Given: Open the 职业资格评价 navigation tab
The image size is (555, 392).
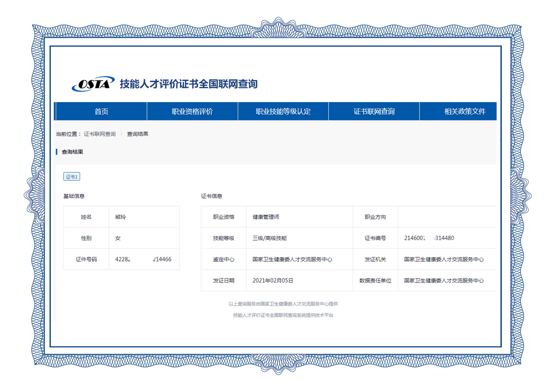Looking at the screenshot, I should coord(192,111).
